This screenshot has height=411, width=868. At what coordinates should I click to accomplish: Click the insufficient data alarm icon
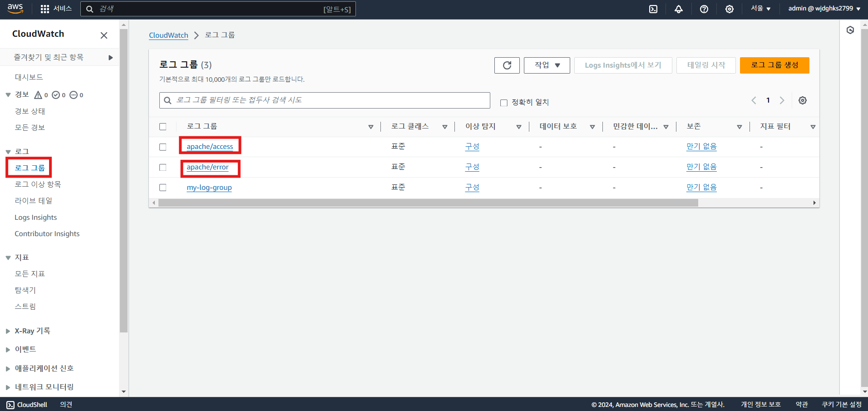[x=74, y=95]
